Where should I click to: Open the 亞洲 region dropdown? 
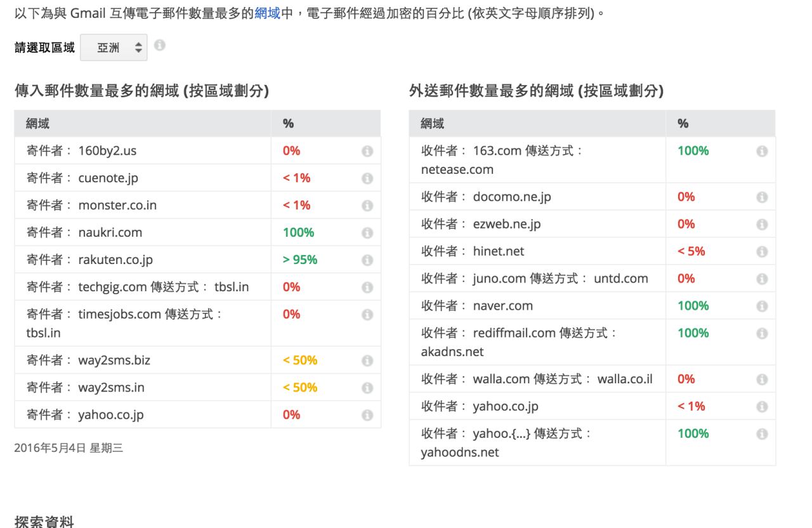point(114,47)
